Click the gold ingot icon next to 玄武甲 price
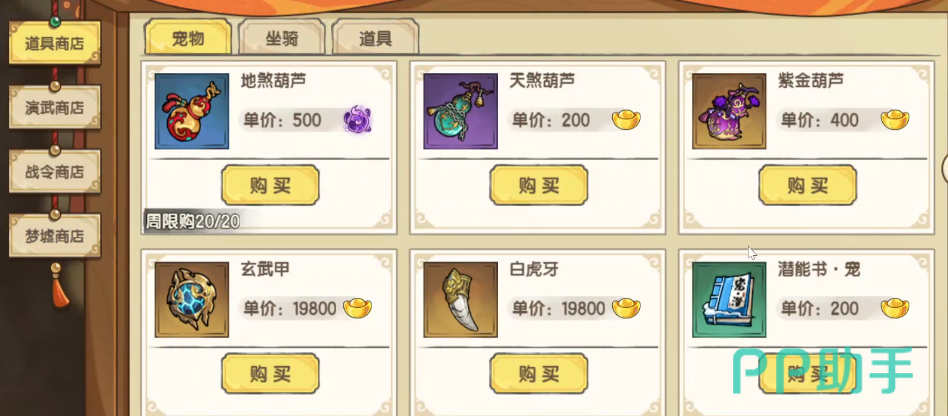The height and width of the screenshot is (416, 948). tap(357, 308)
